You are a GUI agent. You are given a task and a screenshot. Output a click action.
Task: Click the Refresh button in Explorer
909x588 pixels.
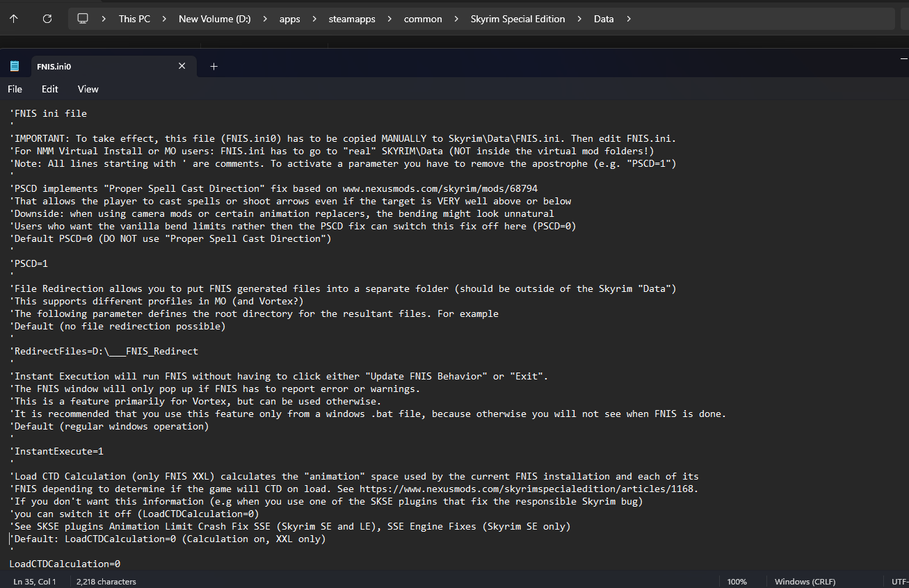[x=47, y=19]
